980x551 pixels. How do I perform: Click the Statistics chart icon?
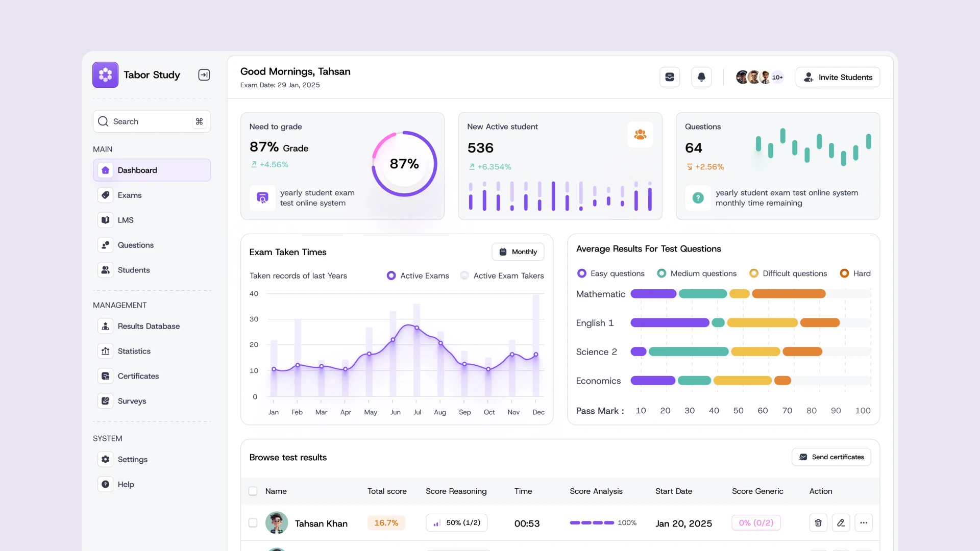[105, 352]
